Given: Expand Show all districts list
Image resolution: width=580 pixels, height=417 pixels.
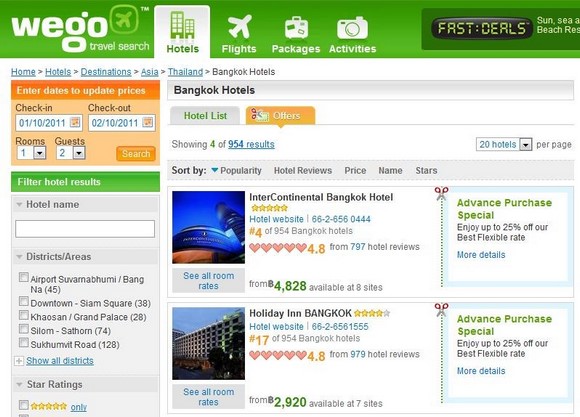Looking at the screenshot, I should tap(60, 361).
